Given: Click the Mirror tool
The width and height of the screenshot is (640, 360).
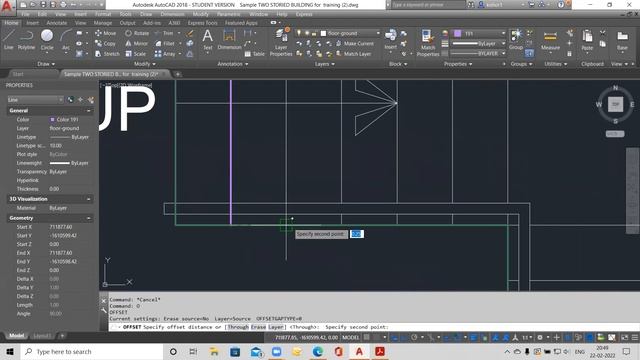Looking at the screenshot, I should [x=136, y=43].
